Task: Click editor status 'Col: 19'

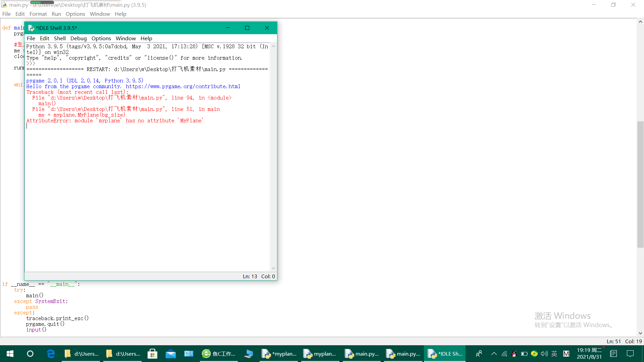Action: tap(633, 341)
